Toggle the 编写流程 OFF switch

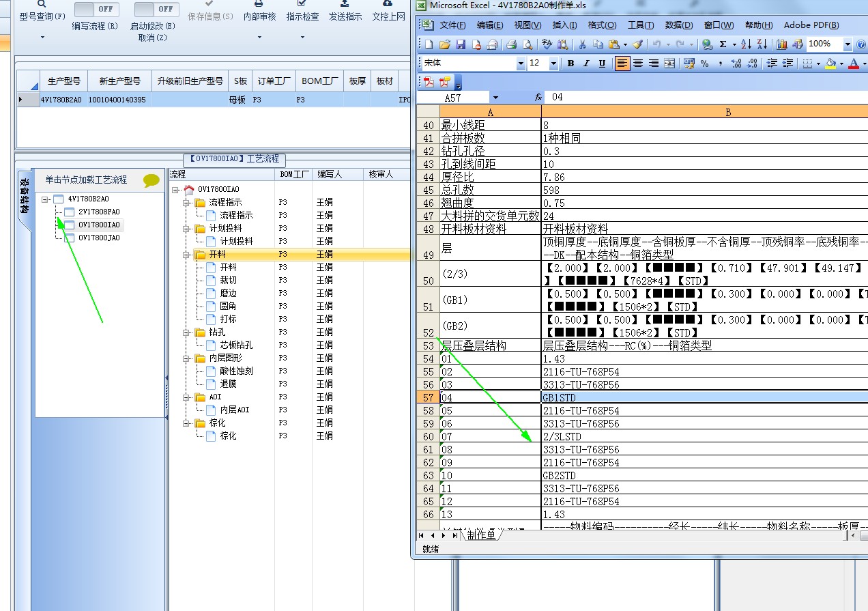pyautogui.click(x=96, y=10)
